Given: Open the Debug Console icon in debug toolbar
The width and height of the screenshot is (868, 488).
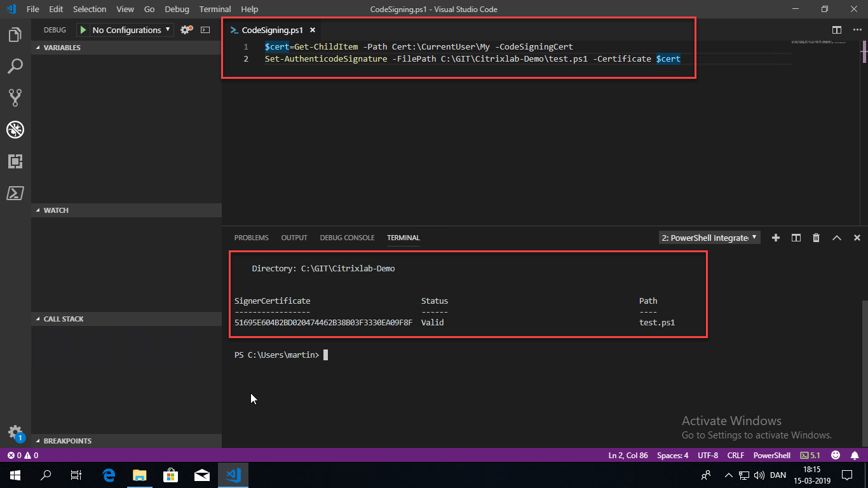Looking at the screenshot, I should point(205,30).
